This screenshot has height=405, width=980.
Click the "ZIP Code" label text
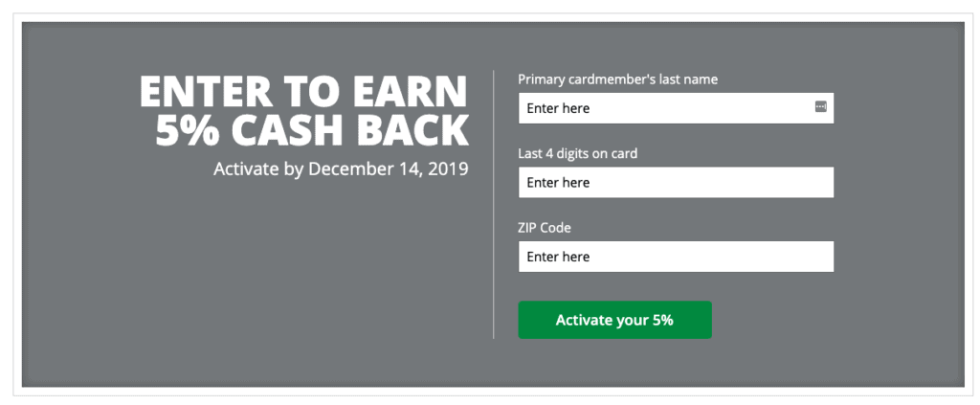pos(545,228)
